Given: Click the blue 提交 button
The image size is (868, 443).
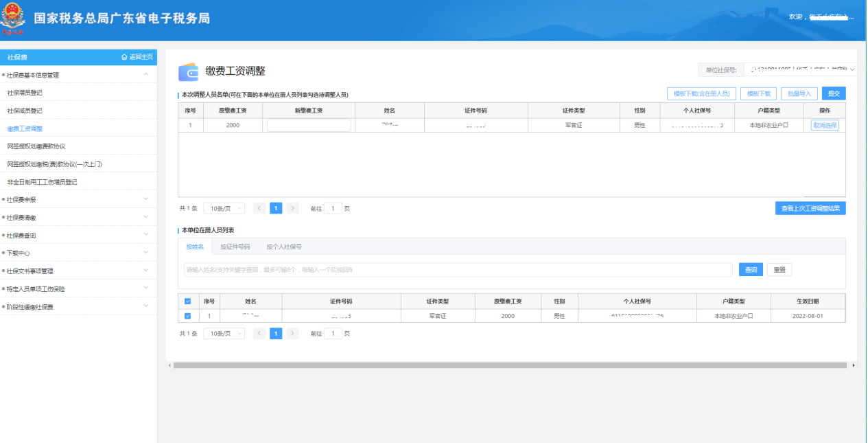Looking at the screenshot, I should [834, 93].
